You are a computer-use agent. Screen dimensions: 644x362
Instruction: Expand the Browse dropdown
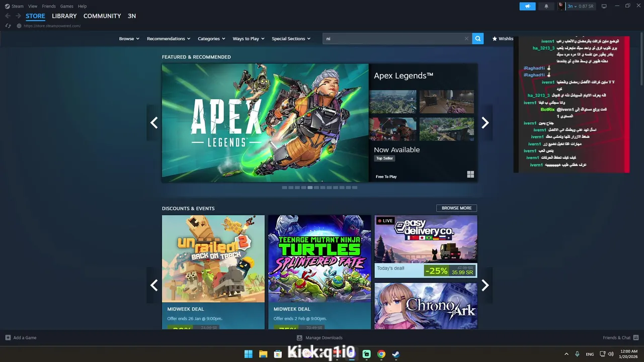(x=129, y=39)
